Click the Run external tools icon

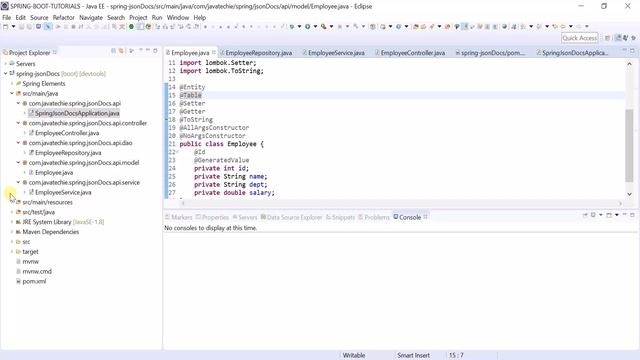(x=323, y=27)
